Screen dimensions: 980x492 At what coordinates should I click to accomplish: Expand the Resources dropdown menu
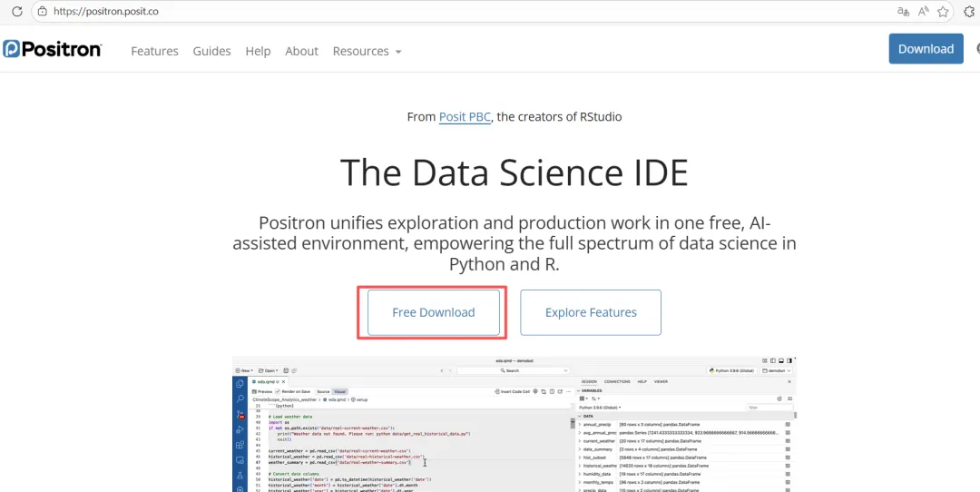367,51
